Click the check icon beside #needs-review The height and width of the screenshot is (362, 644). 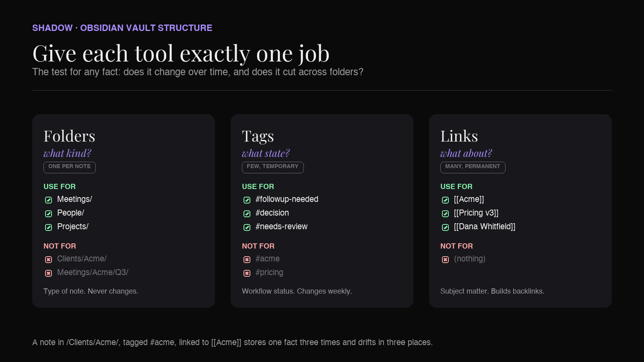tap(247, 227)
